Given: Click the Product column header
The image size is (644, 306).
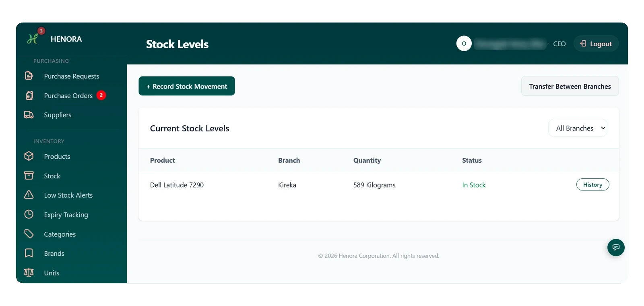Looking at the screenshot, I should click(x=163, y=160).
